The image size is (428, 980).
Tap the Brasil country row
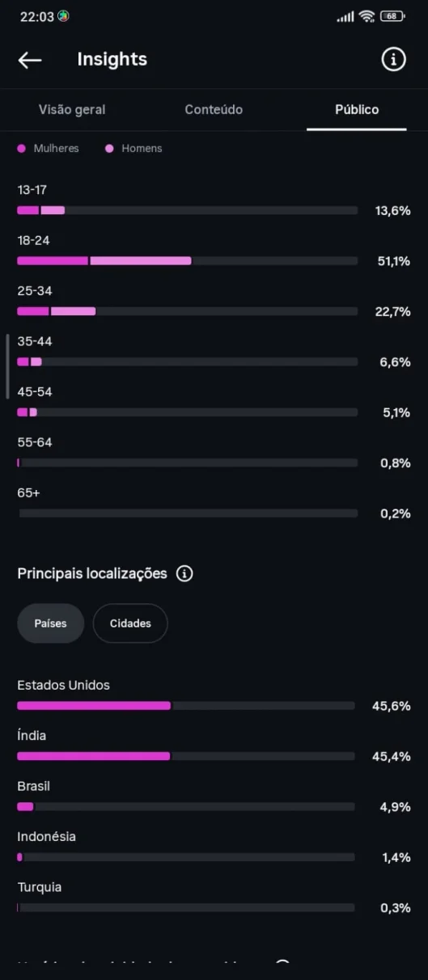[214, 796]
